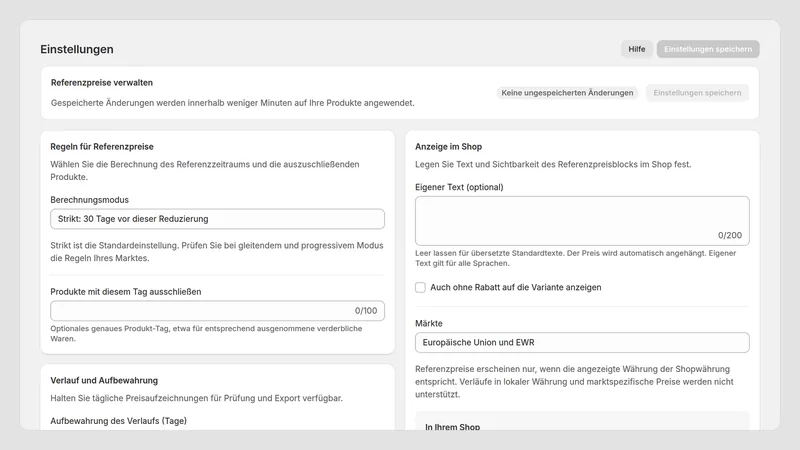Click the Produkte mit diesem Tag ausschließen field
The height and width of the screenshot is (450, 800).
(217, 311)
